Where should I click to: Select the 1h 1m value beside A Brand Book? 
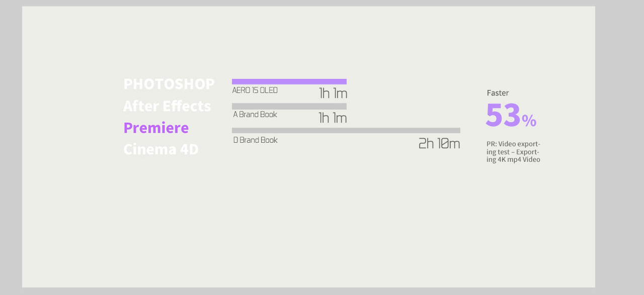tap(333, 118)
